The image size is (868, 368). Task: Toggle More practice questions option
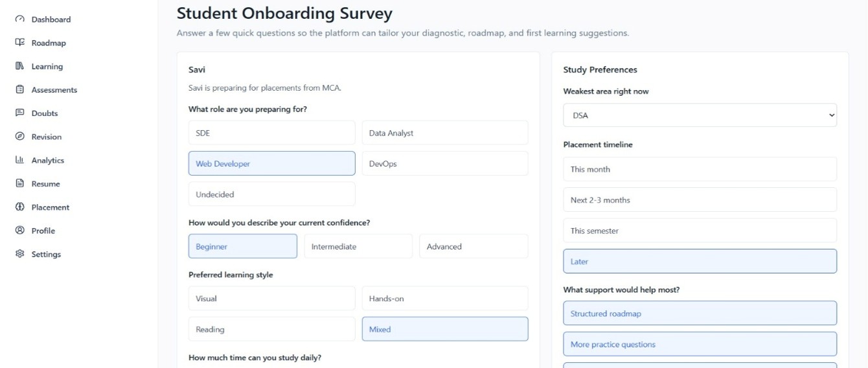(700, 344)
